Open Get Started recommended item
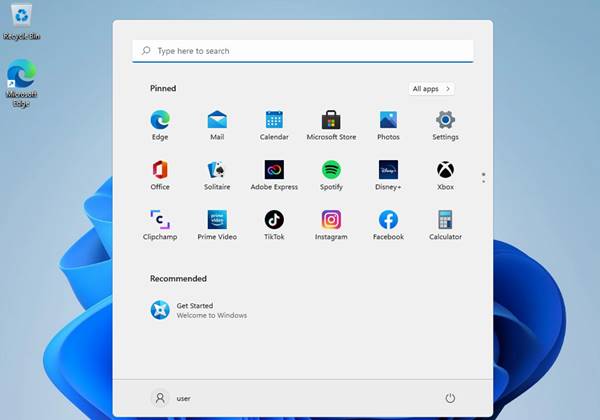The width and height of the screenshot is (600, 420). (x=198, y=310)
